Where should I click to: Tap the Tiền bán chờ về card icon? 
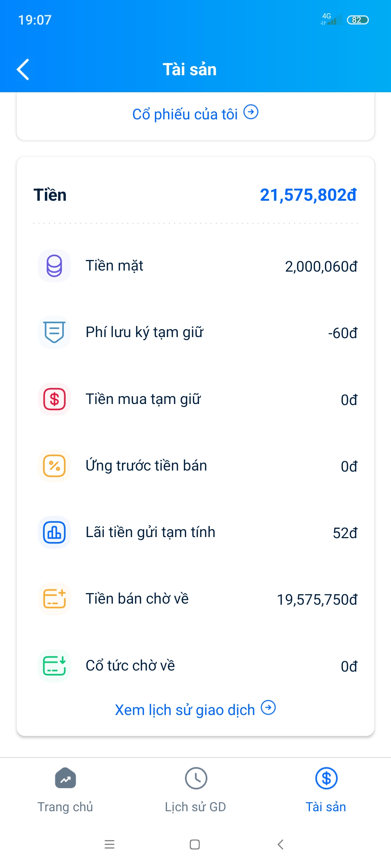point(54,599)
